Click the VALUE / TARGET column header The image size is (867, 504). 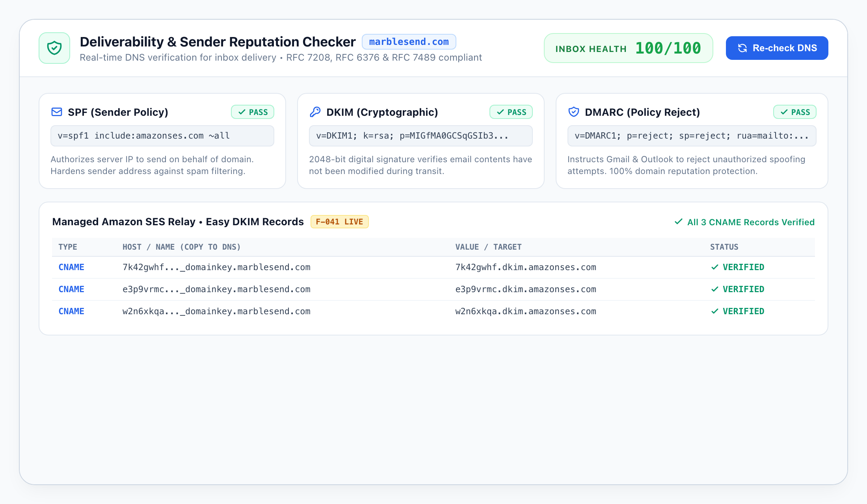488,247
